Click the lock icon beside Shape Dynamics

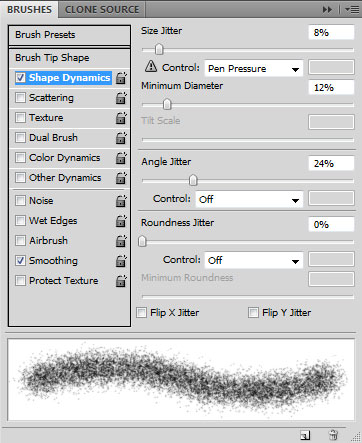point(121,78)
